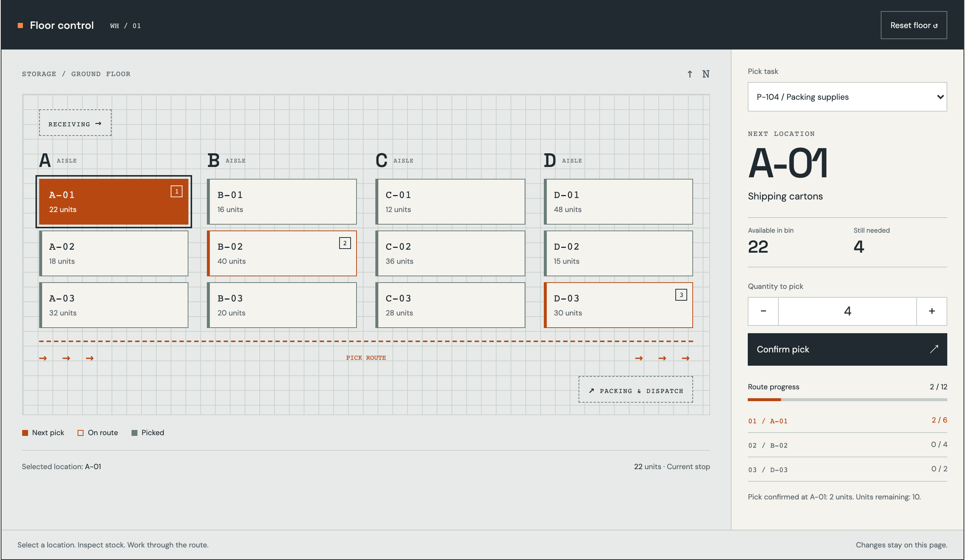
Task: Increase quantity with the plus button
Action: pyautogui.click(x=931, y=311)
